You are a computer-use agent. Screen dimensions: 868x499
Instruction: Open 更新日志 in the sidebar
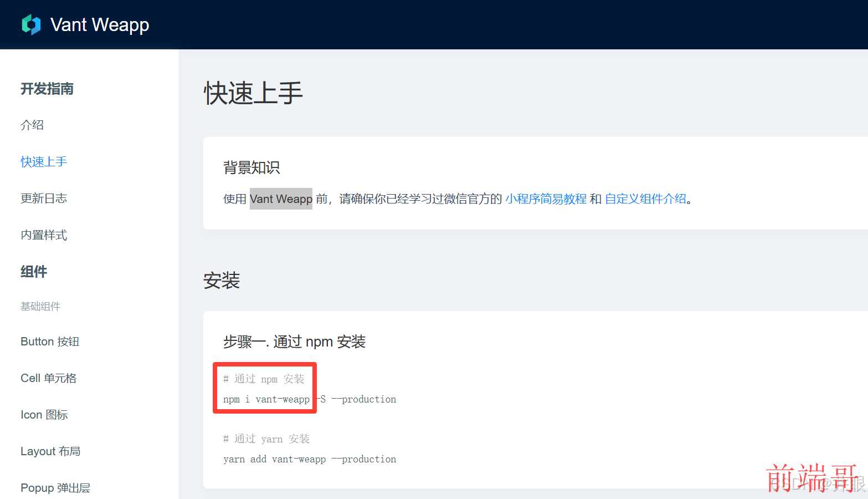click(44, 198)
